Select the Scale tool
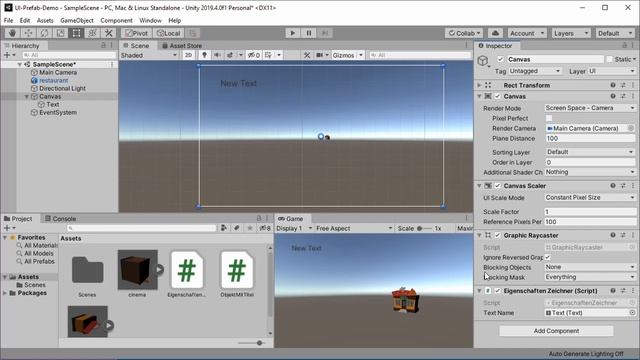640x360 pixels. [x=60, y=33]
